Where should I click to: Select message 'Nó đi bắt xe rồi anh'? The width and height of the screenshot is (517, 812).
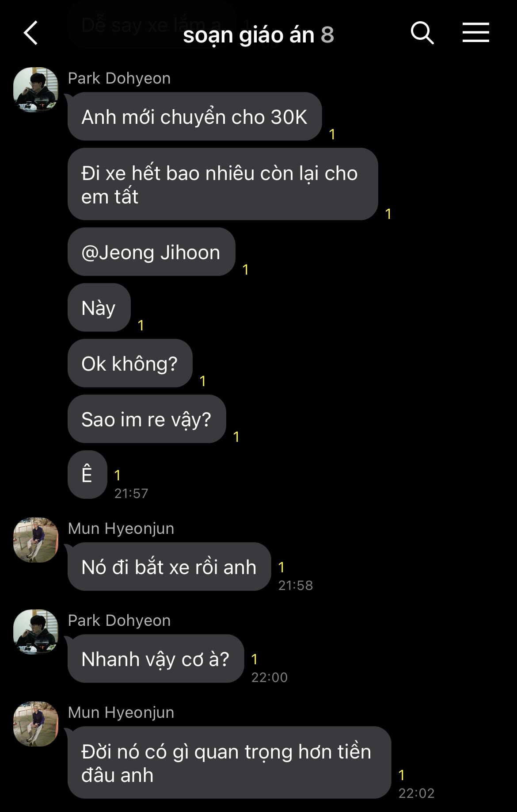(169, 567)
